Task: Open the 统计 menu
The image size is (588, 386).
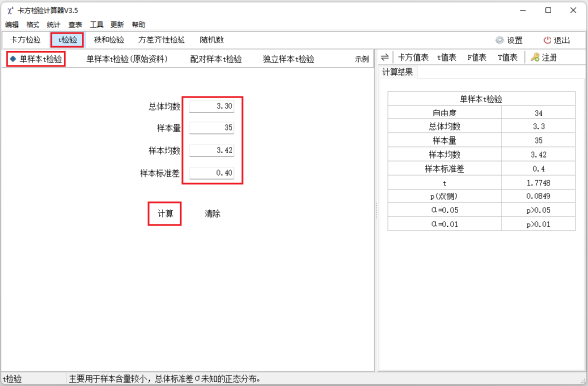Action: coord(53,25)
